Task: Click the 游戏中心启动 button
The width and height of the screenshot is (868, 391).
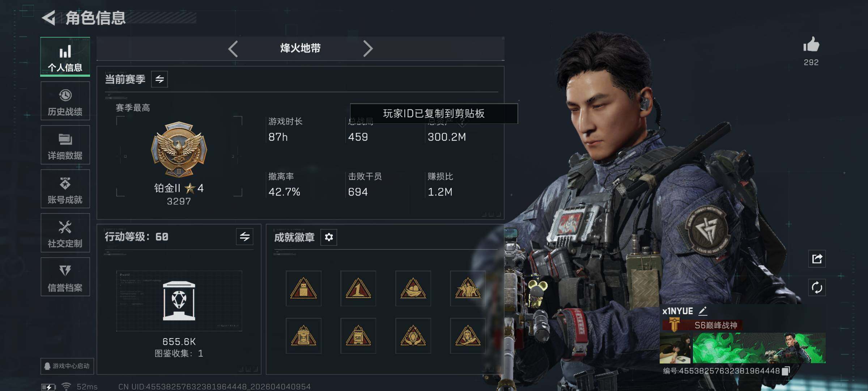Action: [x=67, y=366]
